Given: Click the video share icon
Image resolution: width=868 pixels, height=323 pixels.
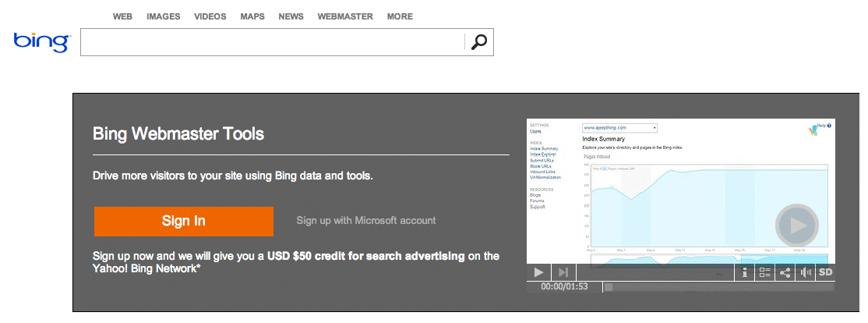Looking at the screenshot, I should point(785,272).
